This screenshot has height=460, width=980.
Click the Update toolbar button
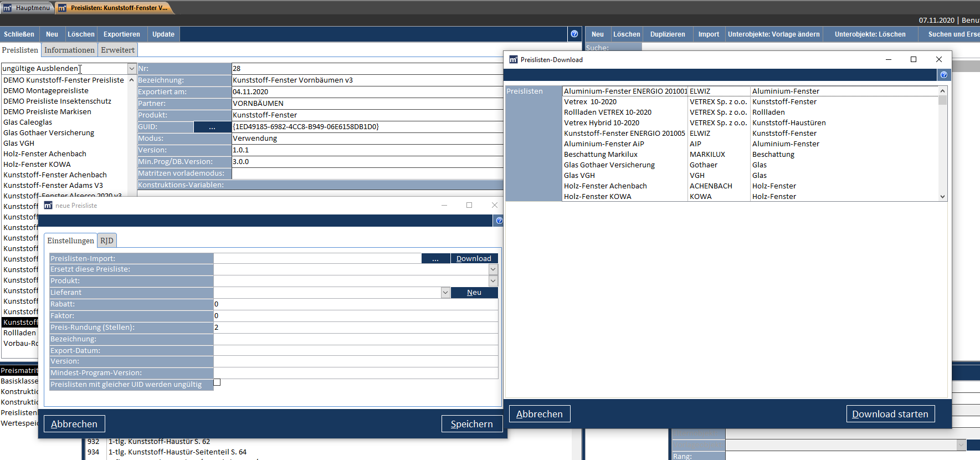[x=163, y=34]
